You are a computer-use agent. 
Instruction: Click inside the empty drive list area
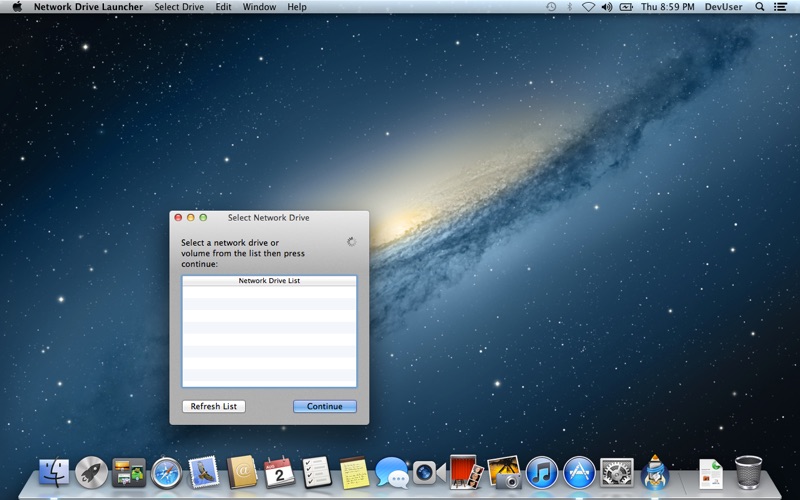pyautogui.click(x=269, y=336)
